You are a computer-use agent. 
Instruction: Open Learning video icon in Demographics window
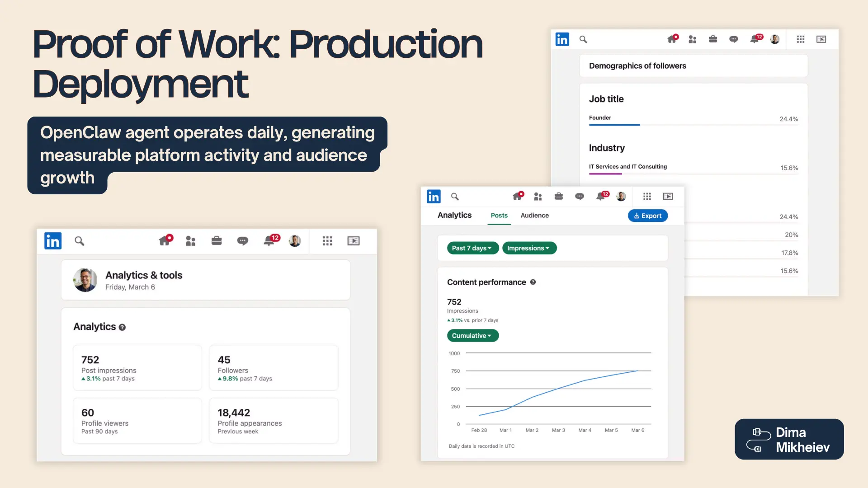(x=821, y=39)
